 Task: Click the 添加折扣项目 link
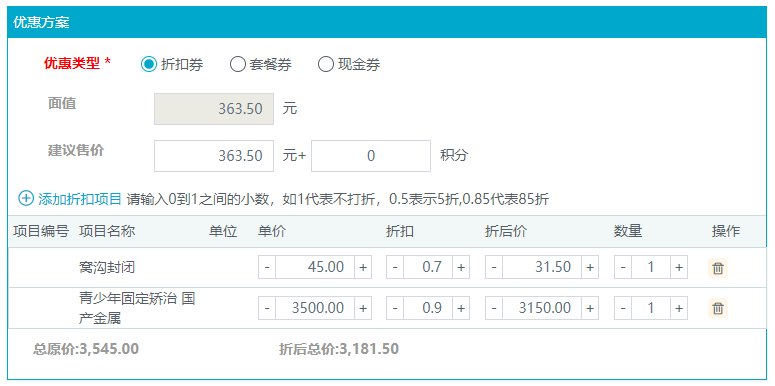80,199
